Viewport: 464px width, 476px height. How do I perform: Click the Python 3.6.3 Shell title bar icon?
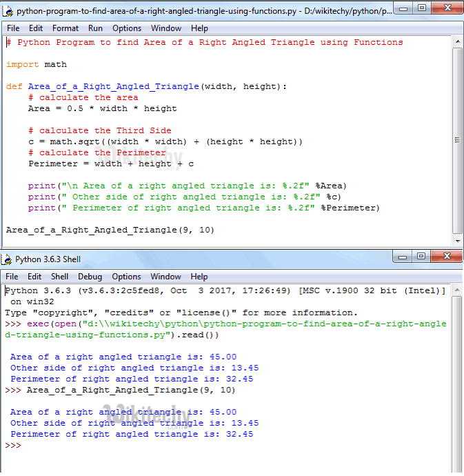[7, 259]
